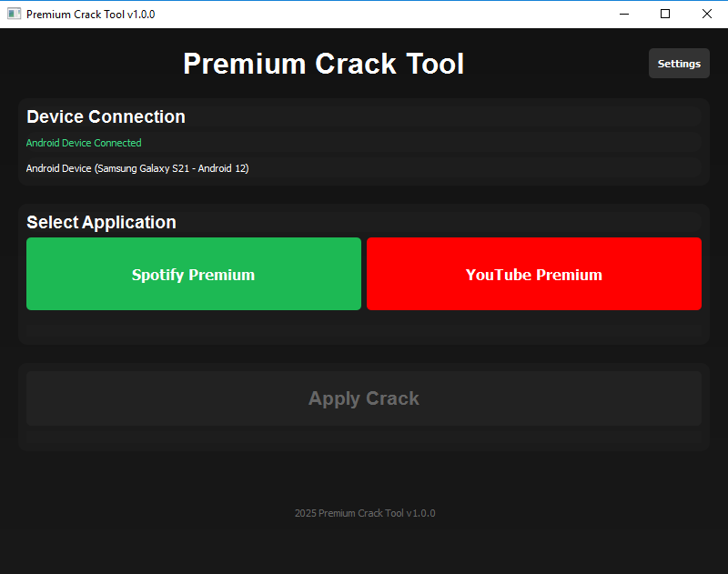Click the "2025 Premium Crack Tool v1.0.0" footer text
The image size is (728, 574).
point(365,513)
